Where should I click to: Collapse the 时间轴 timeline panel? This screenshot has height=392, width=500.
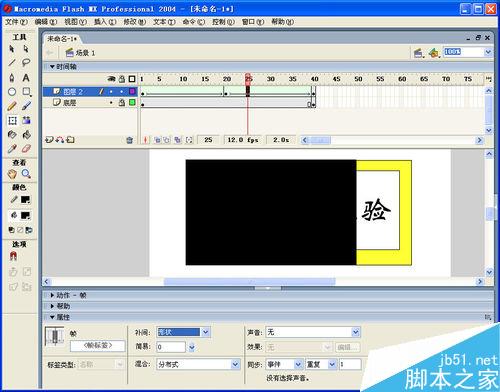(x=52, y=67)
